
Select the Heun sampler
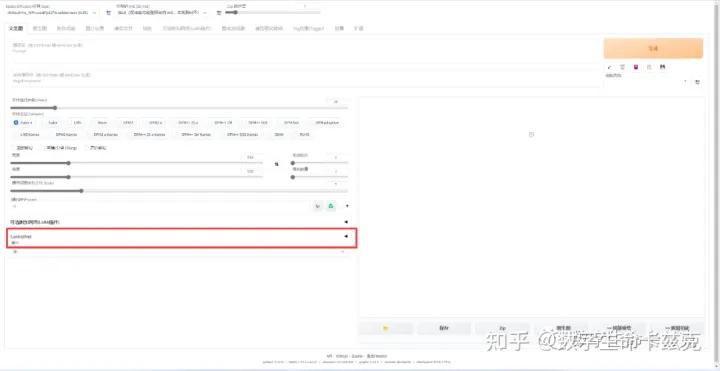tap(101, 123)
